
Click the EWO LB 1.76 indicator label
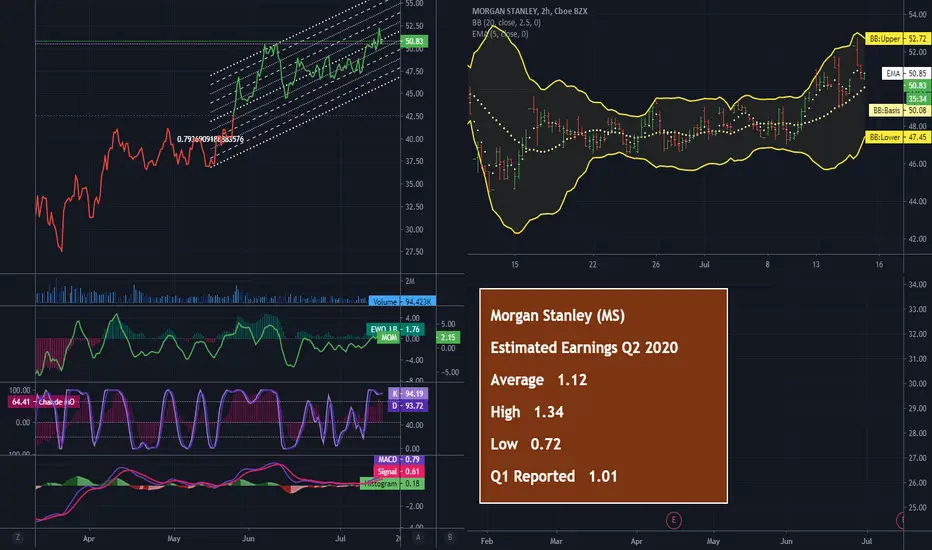tap(394, 329)
